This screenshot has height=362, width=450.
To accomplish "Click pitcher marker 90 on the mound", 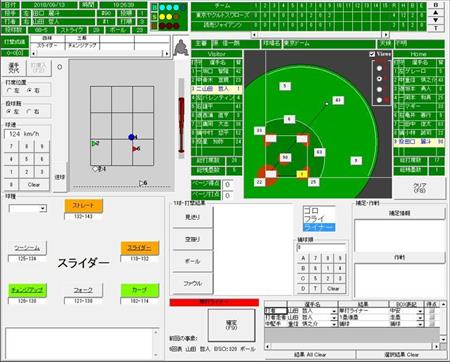I will pos(285,157).
